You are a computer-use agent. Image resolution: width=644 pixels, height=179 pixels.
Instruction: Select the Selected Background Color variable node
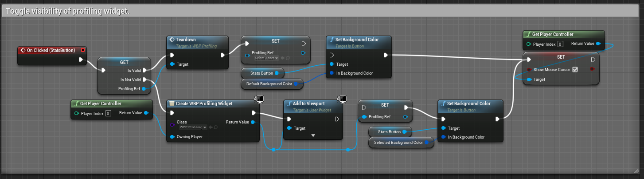click(x=401, y=143)
